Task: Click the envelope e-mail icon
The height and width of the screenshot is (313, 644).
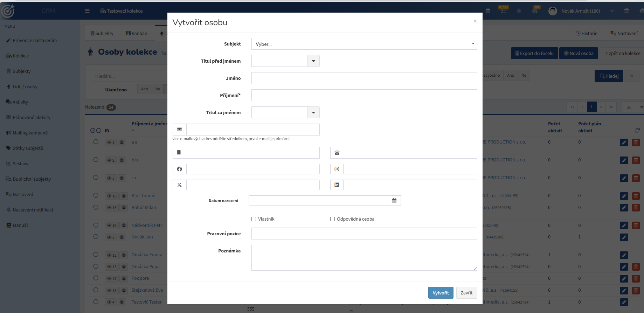Action: 179,130
